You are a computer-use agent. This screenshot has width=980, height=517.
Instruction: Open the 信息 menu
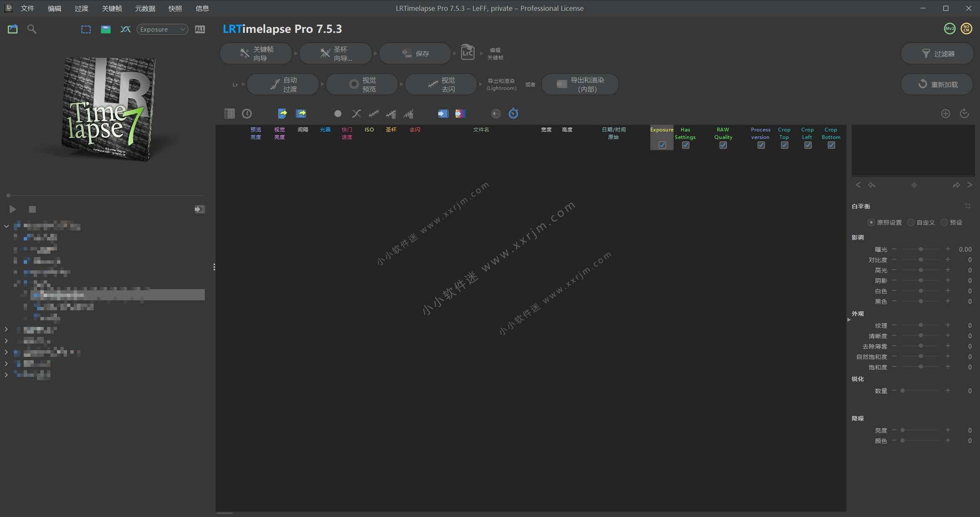[x=202, y=8]
